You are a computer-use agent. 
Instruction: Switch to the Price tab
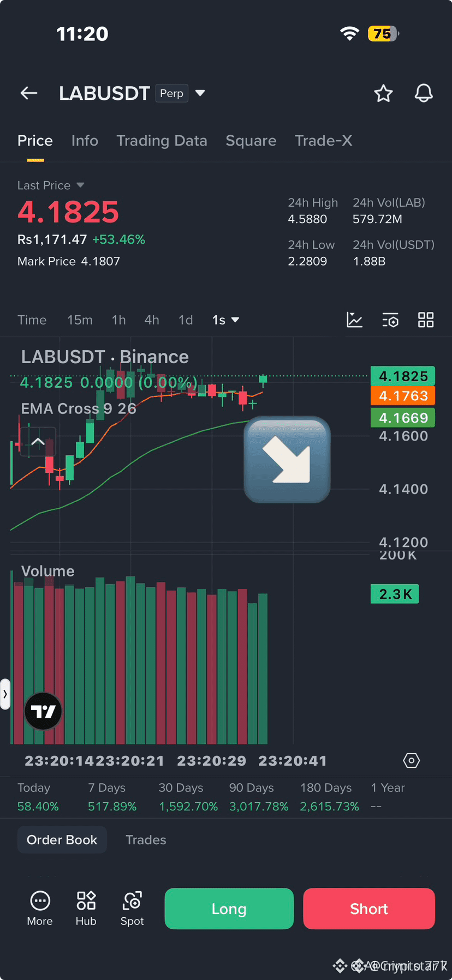pyautogui.click(x=35, y=141)
